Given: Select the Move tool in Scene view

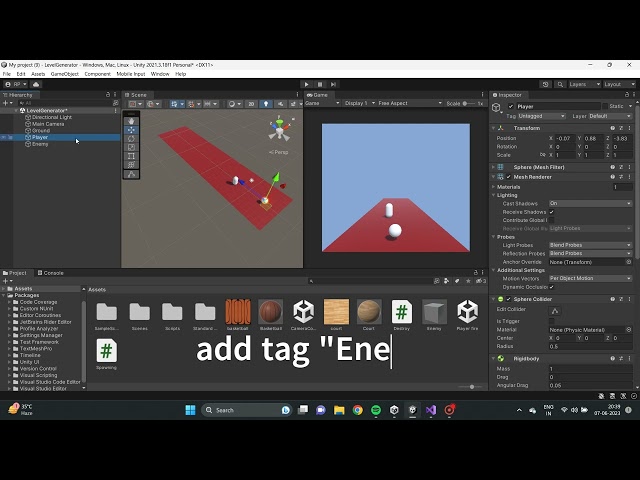Looking at the screenshot, I should (x=131, y=130).
